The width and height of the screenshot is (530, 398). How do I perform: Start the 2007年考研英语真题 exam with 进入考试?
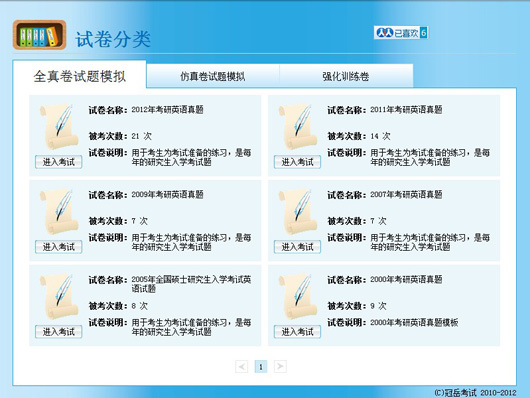pyautogui.click(x=297, y=247)
